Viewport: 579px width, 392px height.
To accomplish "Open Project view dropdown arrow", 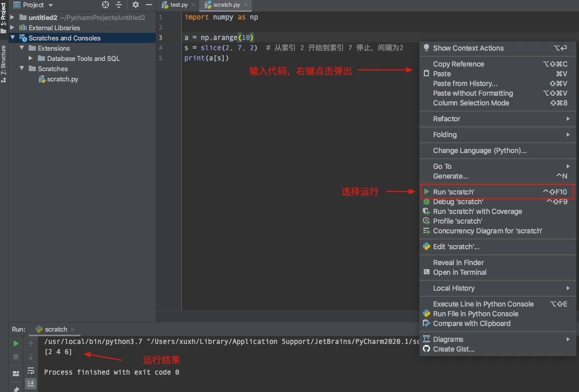I will click(51, 5).
